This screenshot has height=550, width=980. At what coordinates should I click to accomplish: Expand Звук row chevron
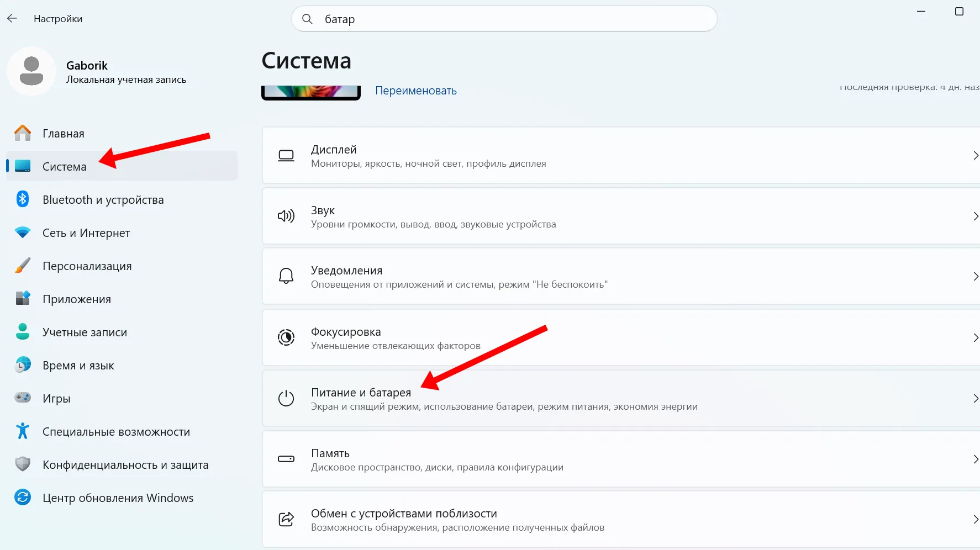click(x=976, y=216)
